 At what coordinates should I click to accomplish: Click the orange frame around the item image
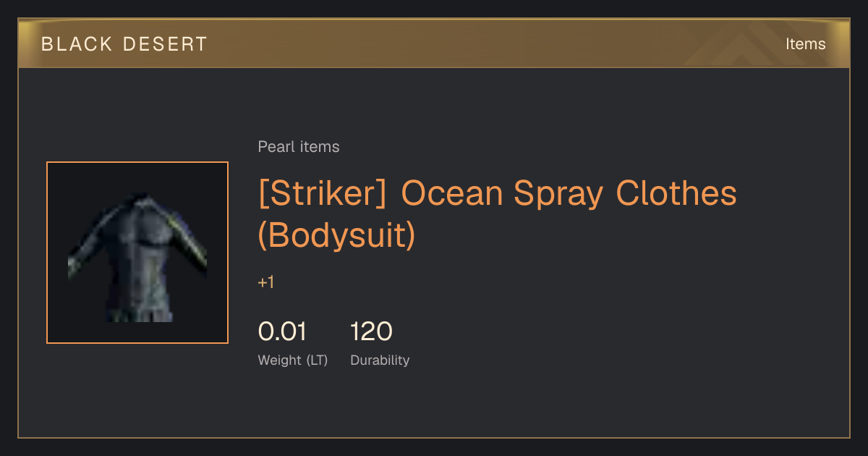click(x=137, y=163)
